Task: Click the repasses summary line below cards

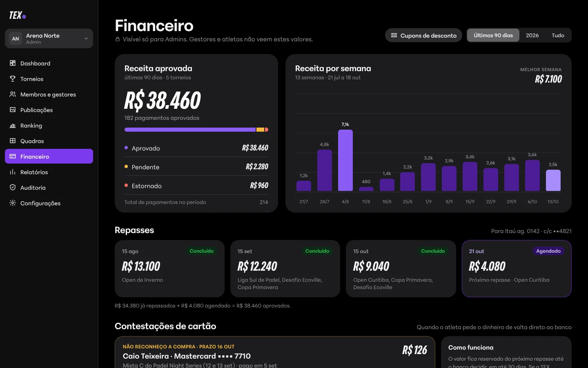Action: [203, 306]
